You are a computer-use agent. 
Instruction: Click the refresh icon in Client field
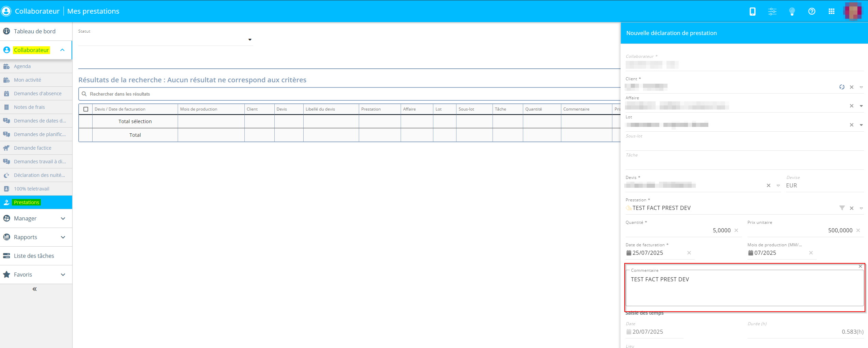pos(841,87)
